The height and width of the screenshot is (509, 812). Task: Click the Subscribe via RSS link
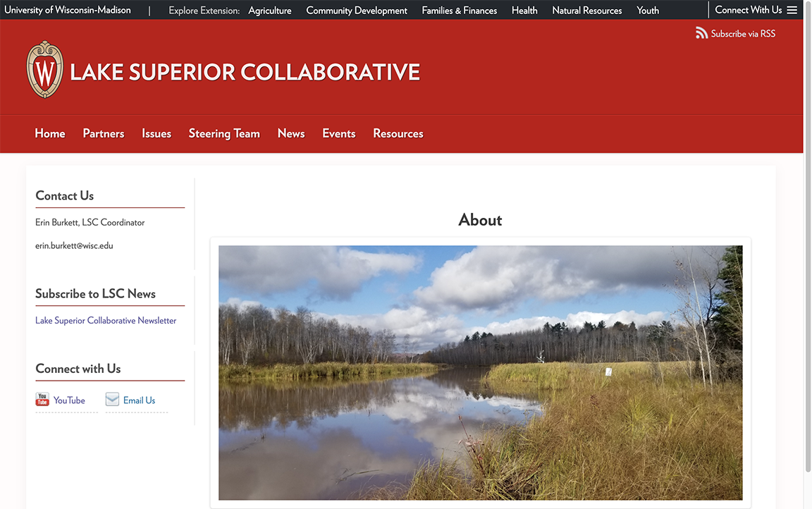[742, 34]
